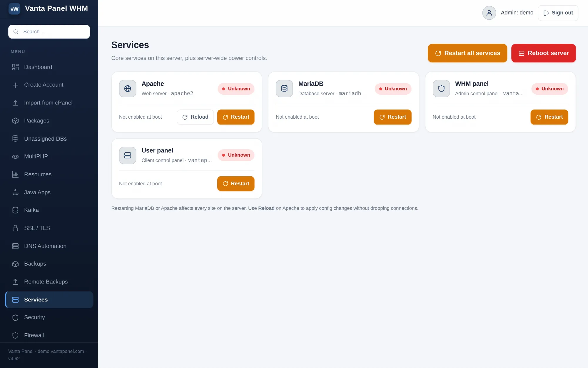Click the server icon beside DNS Automation
The height and width of the screenshot is (368, 588).
click(15, 246)
